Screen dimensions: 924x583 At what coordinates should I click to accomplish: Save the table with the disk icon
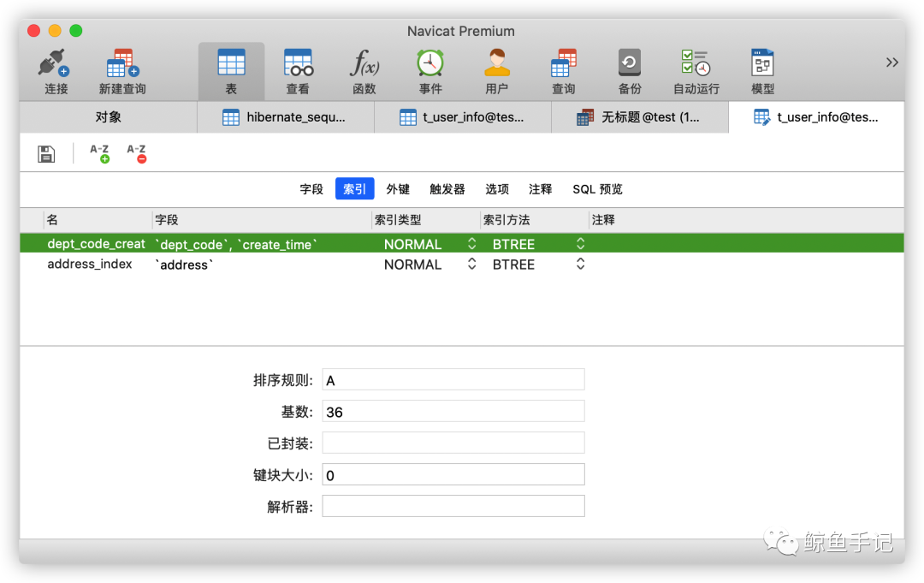(x=46, y=154)
